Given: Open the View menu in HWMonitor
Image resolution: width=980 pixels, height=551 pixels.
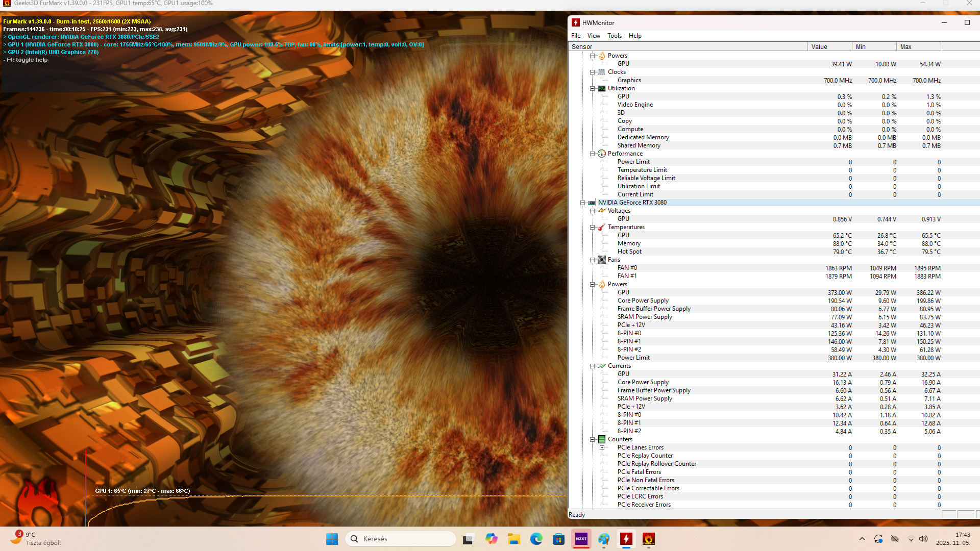Looking at the screenshot, I should pyautogui.click(x=594, y=36).
